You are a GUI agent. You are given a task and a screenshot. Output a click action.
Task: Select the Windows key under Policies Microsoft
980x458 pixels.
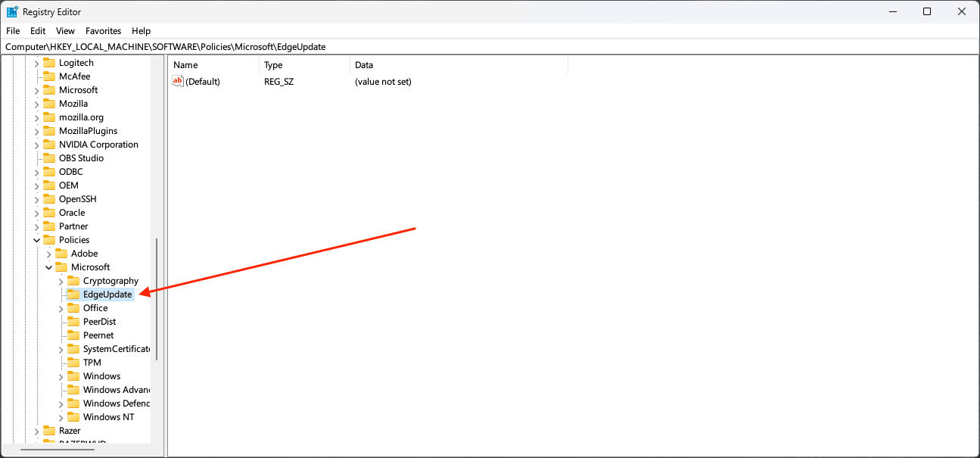click(101, 376)
